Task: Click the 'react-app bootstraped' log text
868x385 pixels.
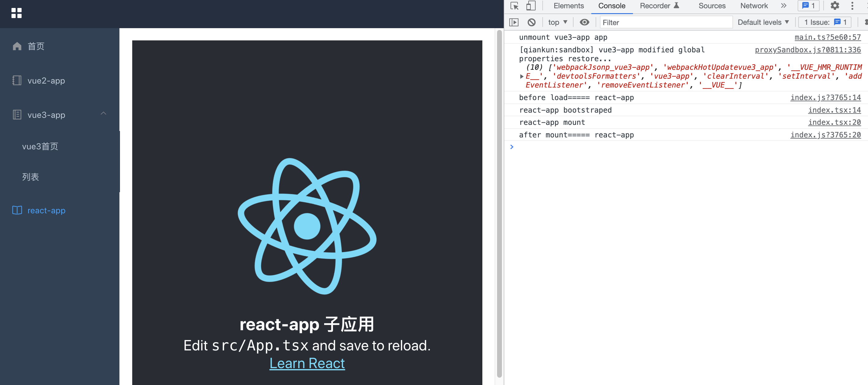Action: click(x=565, y=110)
